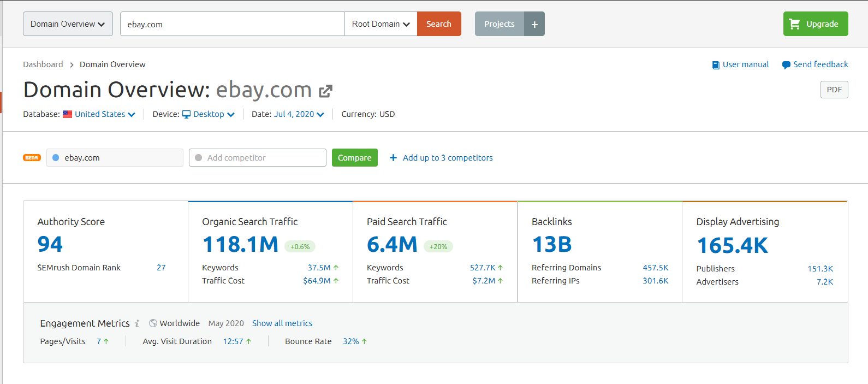Click the Worldwide globe icon

(153, 323)
